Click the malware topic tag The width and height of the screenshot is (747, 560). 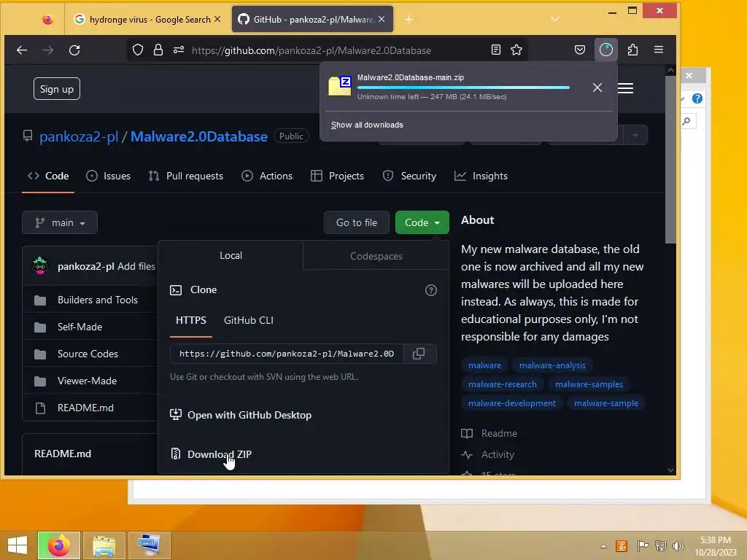pyautogui.click(x=484, y=365)
